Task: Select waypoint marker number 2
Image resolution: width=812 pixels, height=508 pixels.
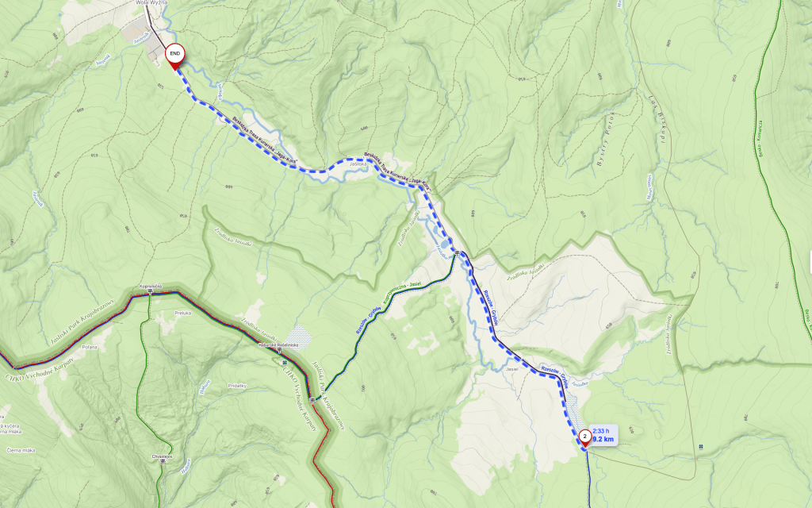Action: click(x=585, y=438)
